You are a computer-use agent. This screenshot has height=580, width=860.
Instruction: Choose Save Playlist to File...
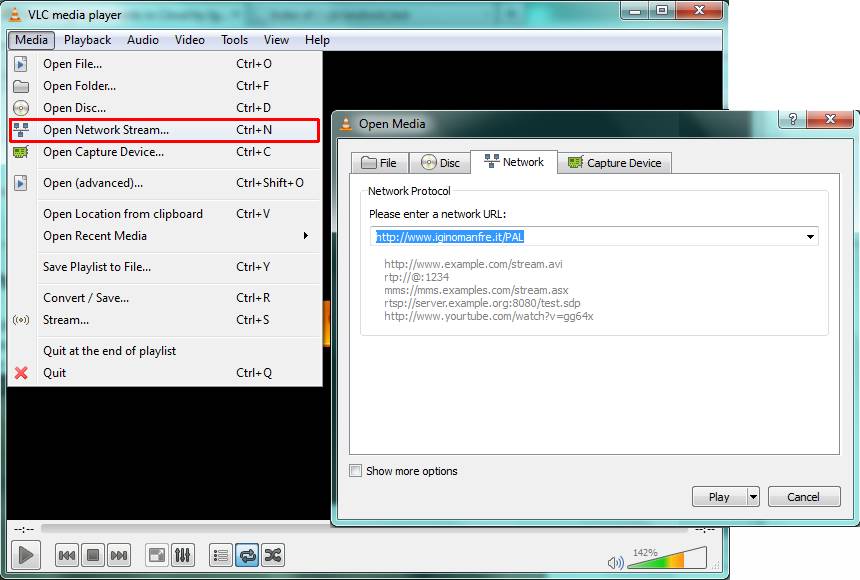pos(165,267)
